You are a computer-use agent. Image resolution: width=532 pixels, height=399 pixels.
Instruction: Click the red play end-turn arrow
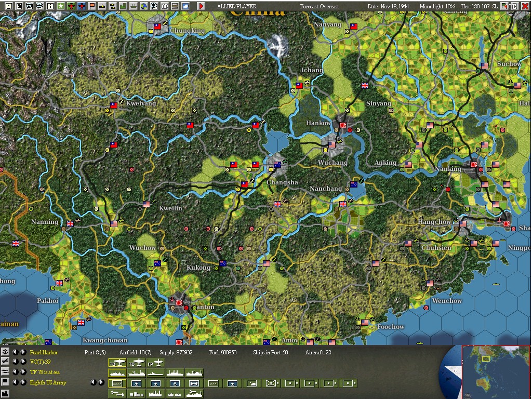201,6
